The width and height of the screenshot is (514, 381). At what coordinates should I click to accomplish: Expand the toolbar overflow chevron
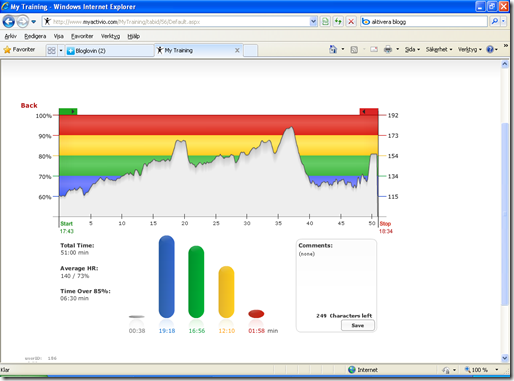(x=505, y=46)
